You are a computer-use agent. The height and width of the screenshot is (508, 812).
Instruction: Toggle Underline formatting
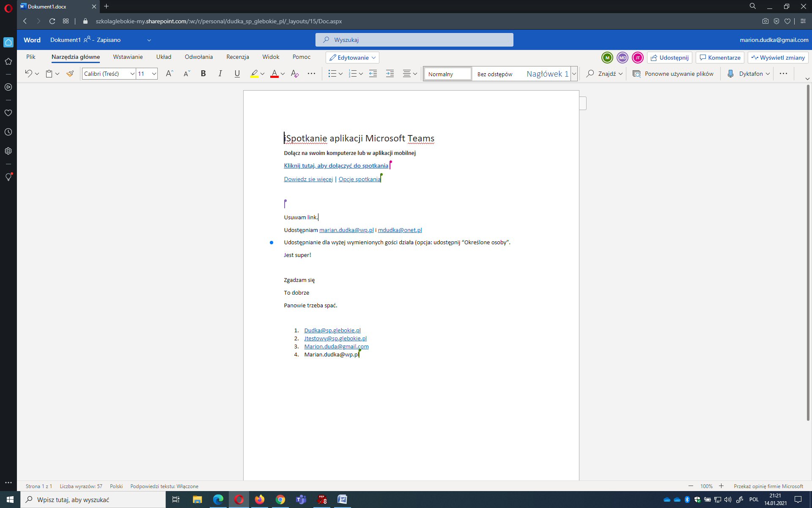click(237, 74)
